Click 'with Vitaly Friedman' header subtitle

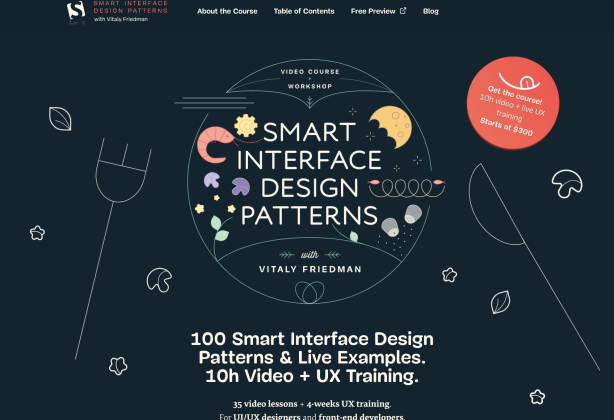(x=121, y=19)
